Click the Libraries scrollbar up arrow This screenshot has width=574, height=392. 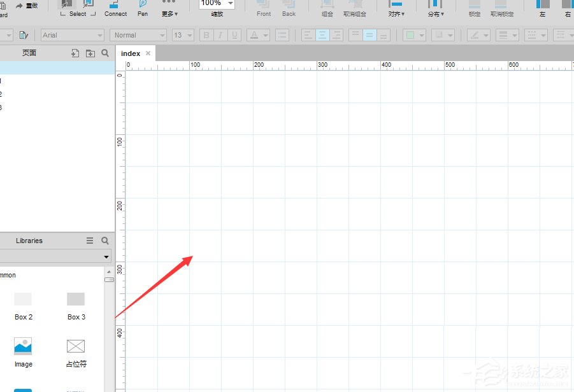(109, 272)
